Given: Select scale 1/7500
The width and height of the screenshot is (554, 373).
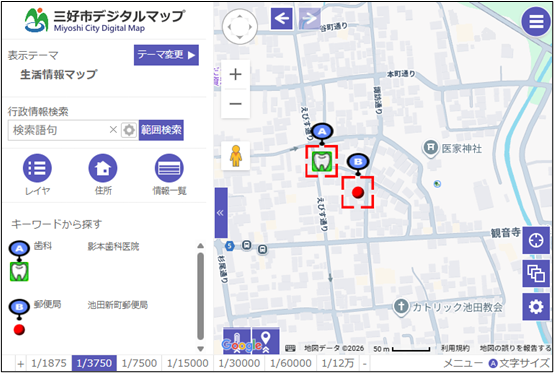Looking at the screenshot, I should 139,363.
